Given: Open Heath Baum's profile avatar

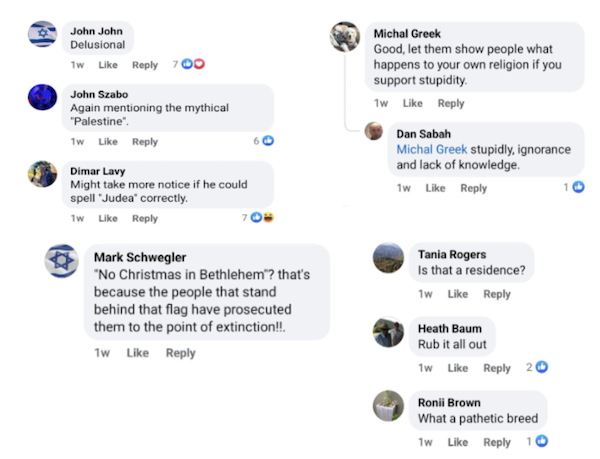Looking at the screenshot, I should click(388, 332).
